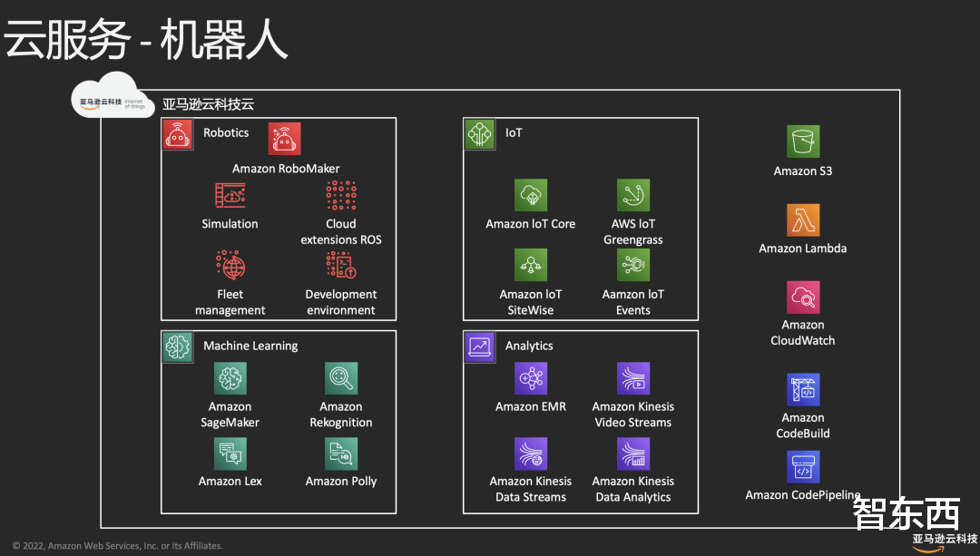Click the Amazon CloudWatch icon
The width and height of the screenshot is (980, 556).
[x=802, y=298]
